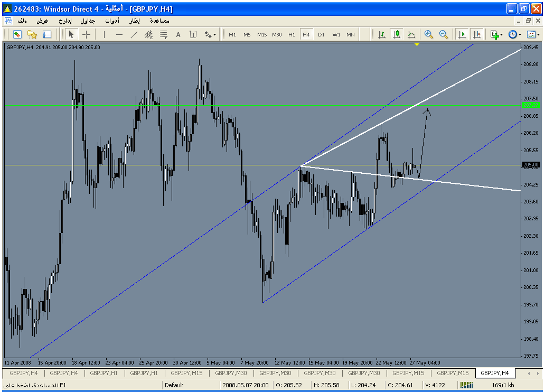Set timeframe to D1
This screenshot has width=545, height=392.
(x=321, y=34)
